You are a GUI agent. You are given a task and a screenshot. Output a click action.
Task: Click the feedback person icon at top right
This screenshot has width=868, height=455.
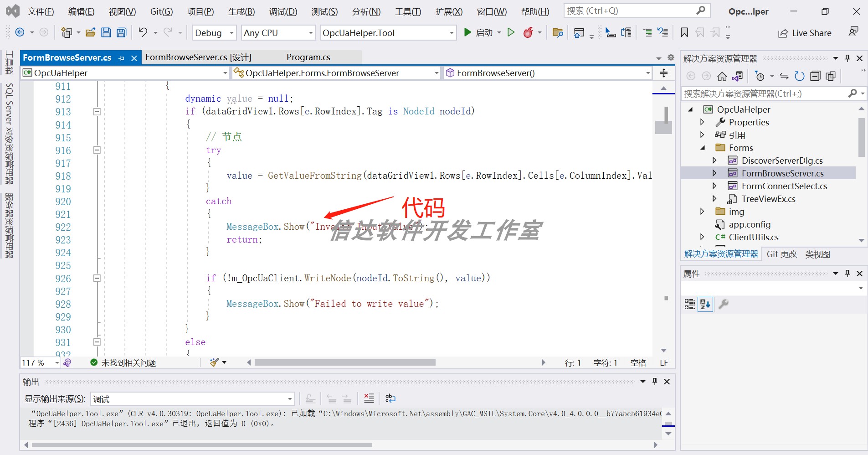point(853,31)
